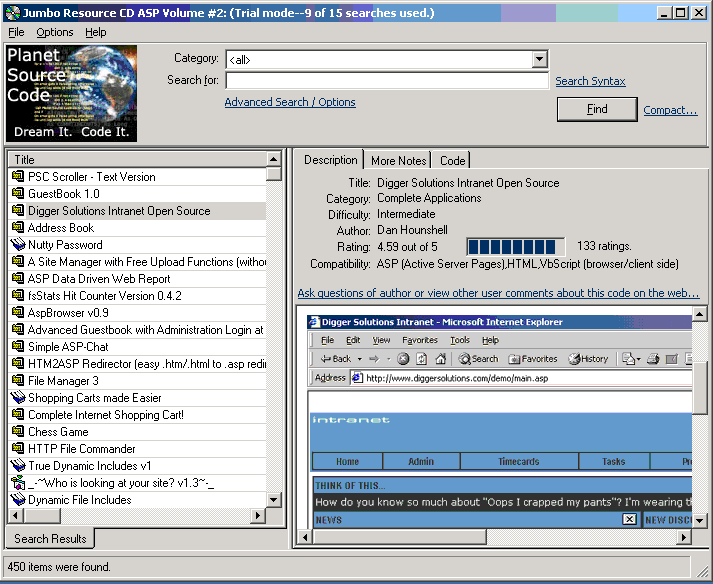Click the results list left scroll arrow
713x584 pixels.
coord(16,515)
